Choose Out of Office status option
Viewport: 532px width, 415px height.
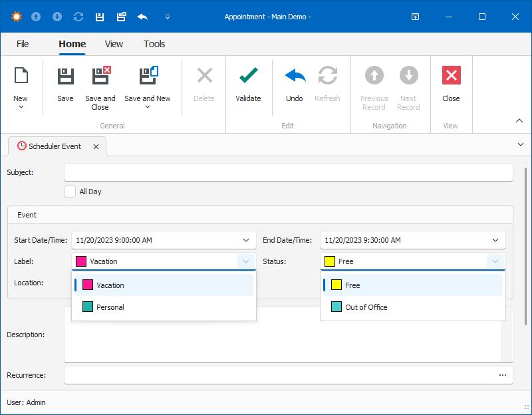point(413,307)
